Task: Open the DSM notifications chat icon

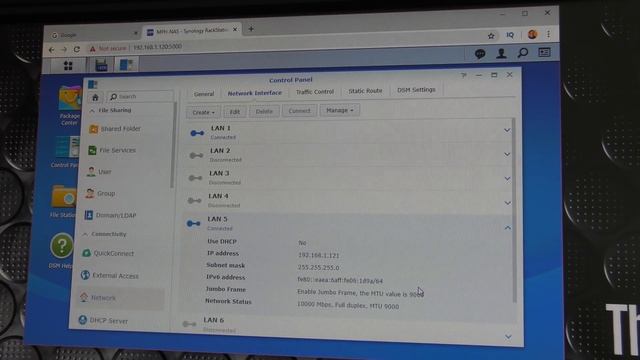Action: point(480,53)
